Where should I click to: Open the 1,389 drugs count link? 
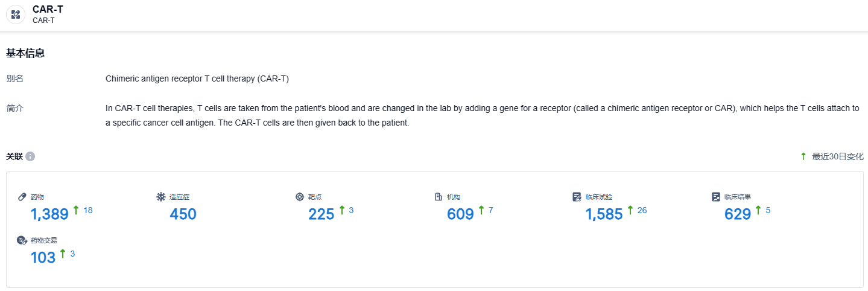coord(49,214)
